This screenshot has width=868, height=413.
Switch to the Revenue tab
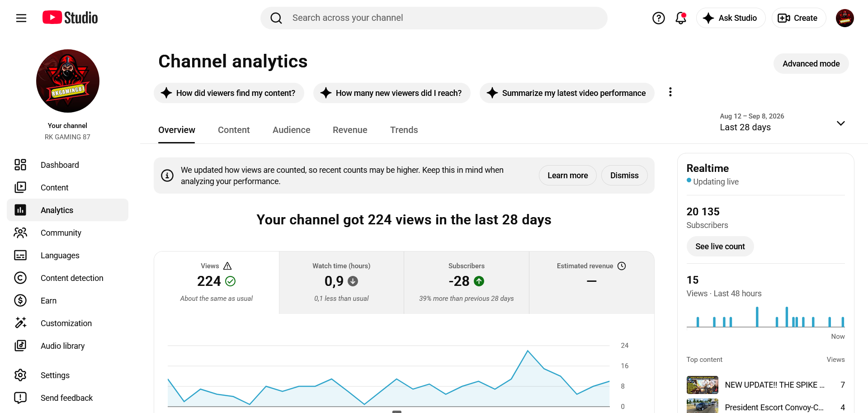point(350,130)
